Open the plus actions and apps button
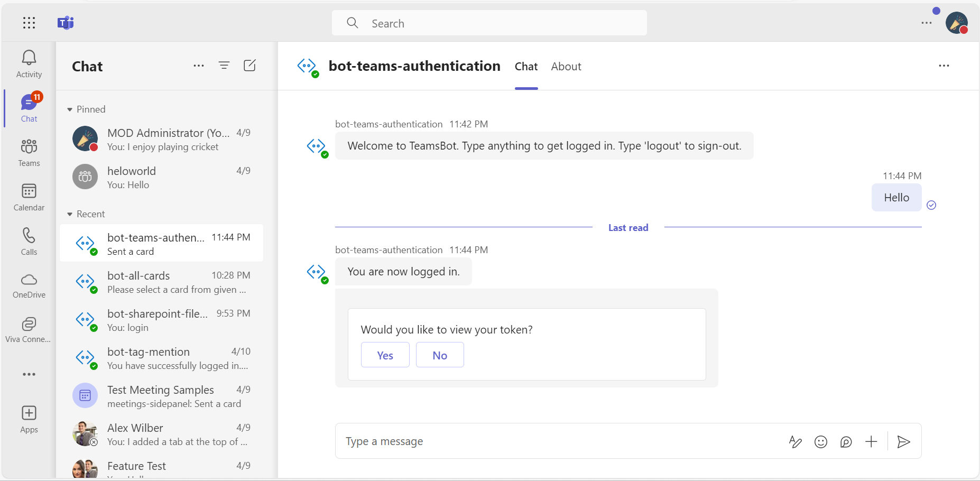Viewport: 980px width, 481px height. point(871,441)
